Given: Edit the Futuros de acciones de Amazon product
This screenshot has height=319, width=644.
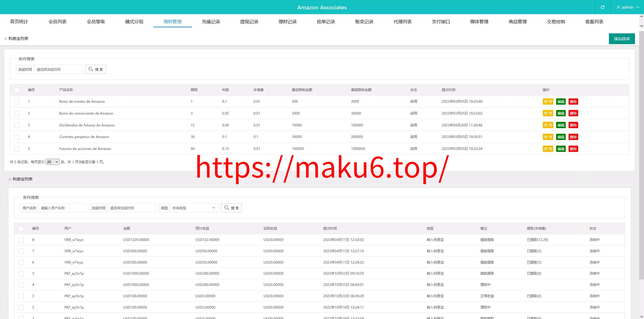Looking at the screenshot, I should click(x=561, y=149).
